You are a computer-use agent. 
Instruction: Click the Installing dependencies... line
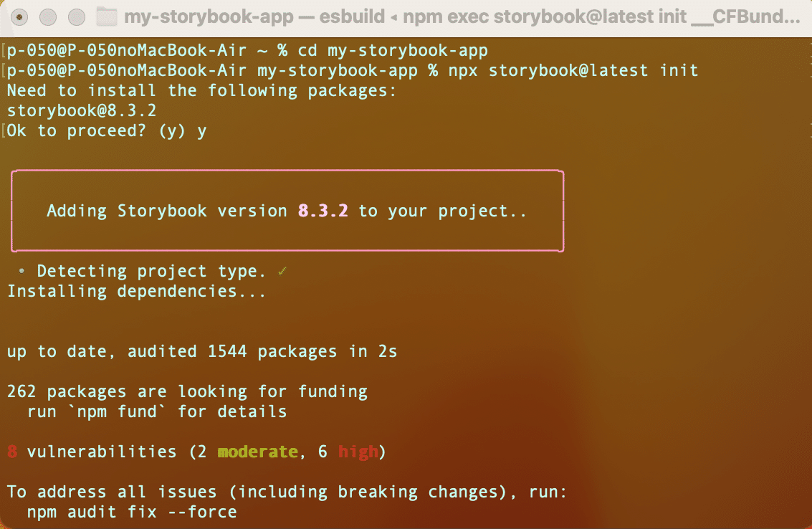tap(136, 291)
